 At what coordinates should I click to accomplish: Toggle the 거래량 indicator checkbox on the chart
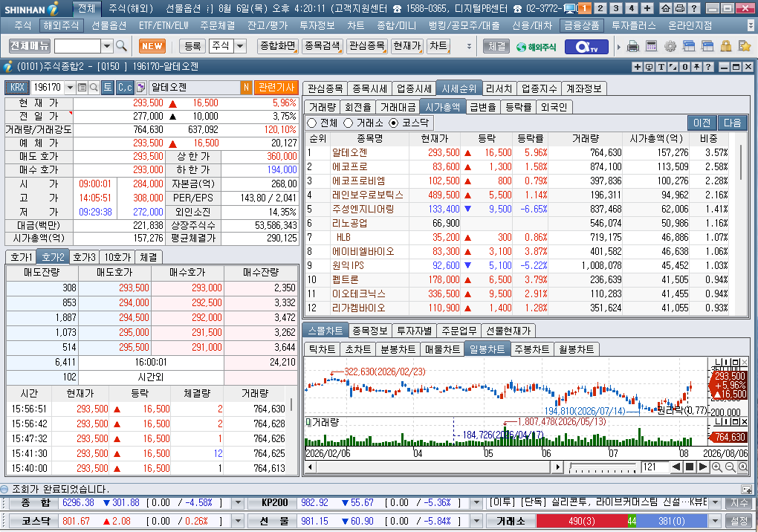308,422
